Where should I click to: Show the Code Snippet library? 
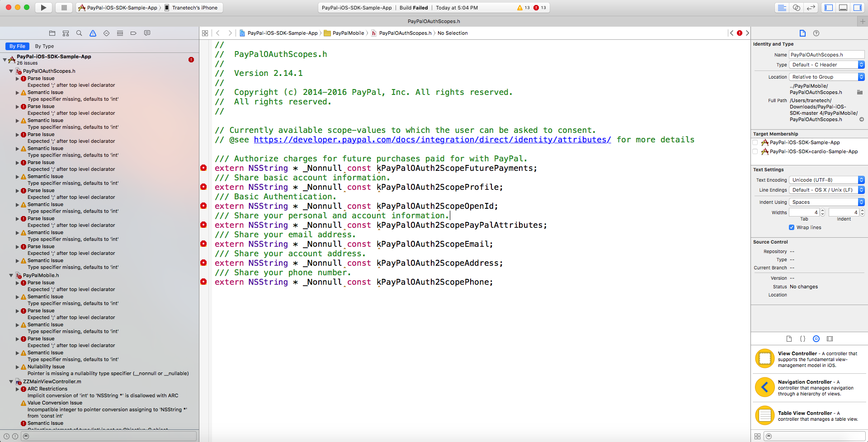pyautogui.click(x=802, y=339)
